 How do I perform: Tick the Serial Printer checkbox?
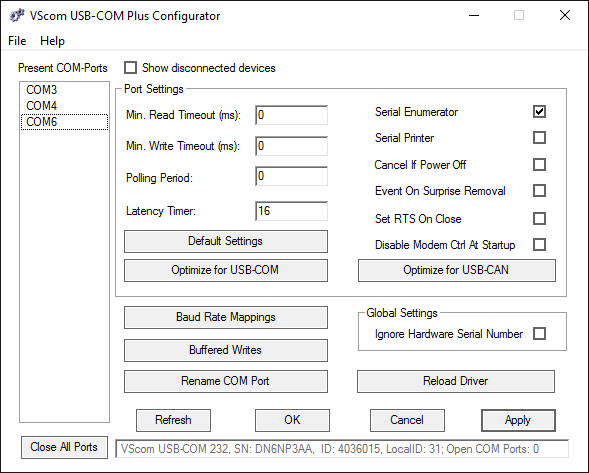point(539,138)
